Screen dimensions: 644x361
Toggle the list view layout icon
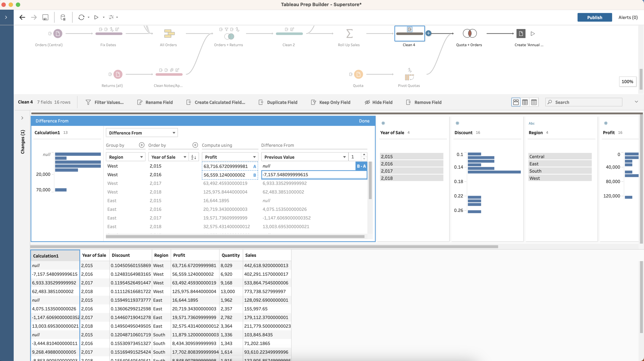pos(534,102)
